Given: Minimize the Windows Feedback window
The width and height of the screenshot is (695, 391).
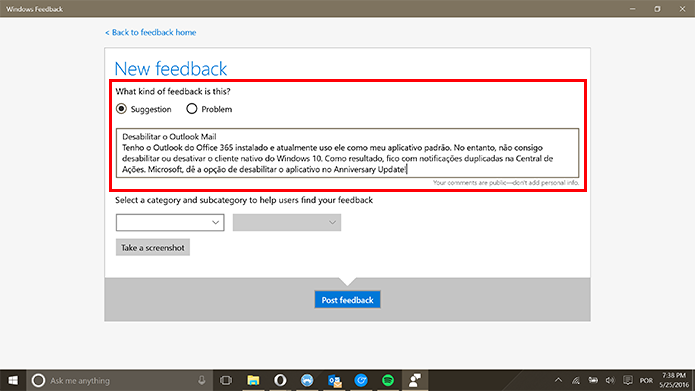Looking at the screenshot, I should click(x=633, y=9).
